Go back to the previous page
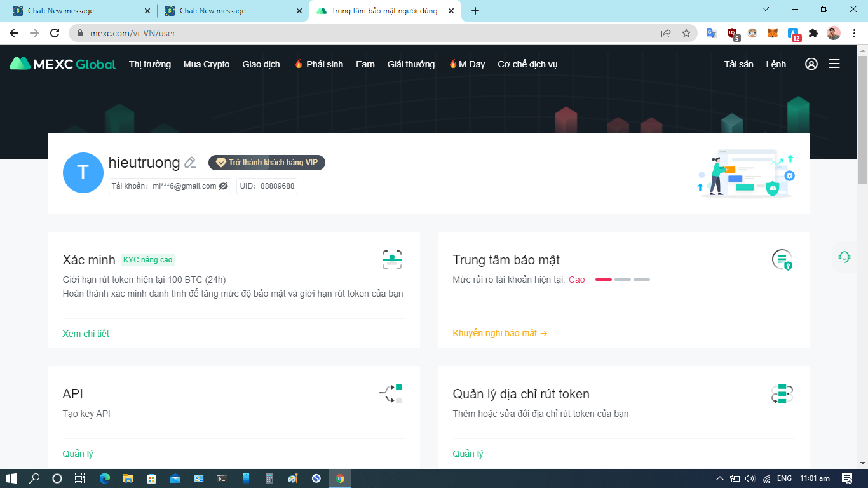Viewport: 868px width, 488px height. (14, 33)
